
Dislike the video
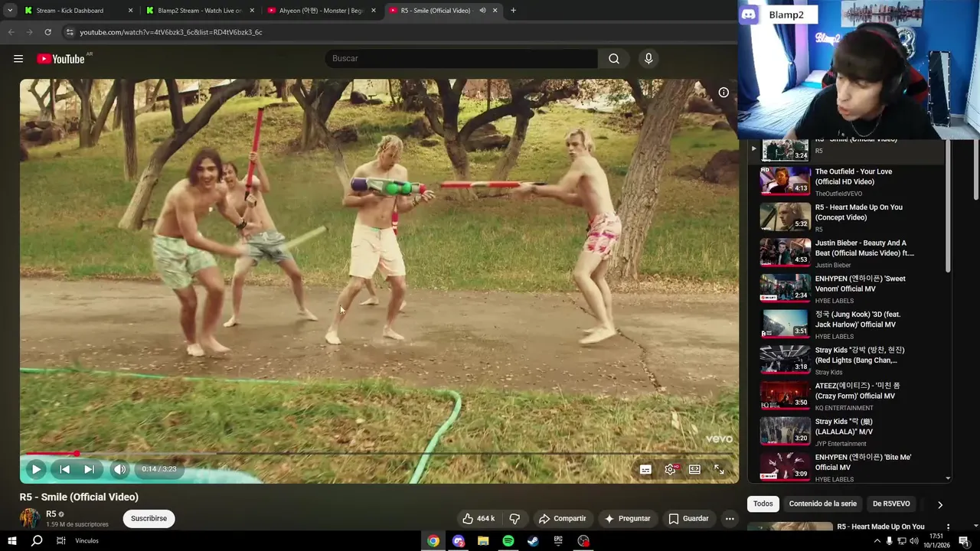[514, 518]
